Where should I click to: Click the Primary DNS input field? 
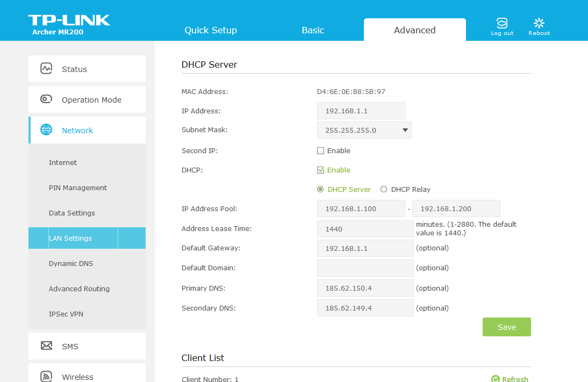(x=365, y=289)
